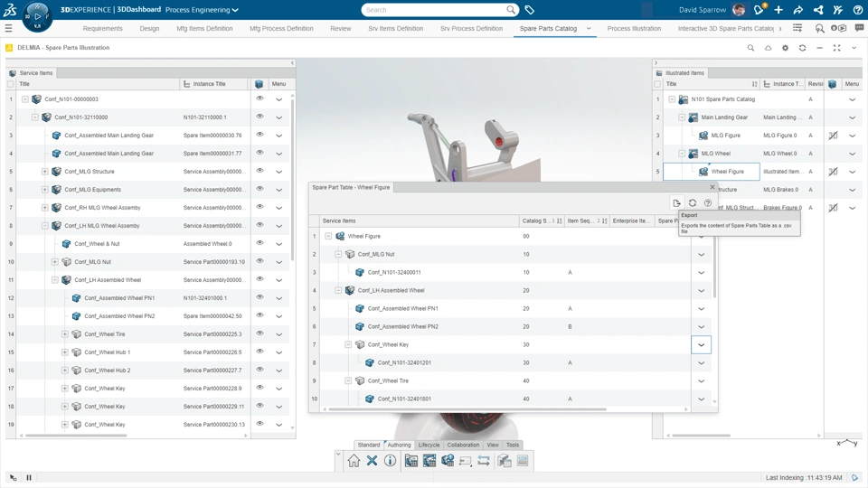Click the tag icon beside search
The height and width of the screenshot is (488, 868).
tap(530, 10)
